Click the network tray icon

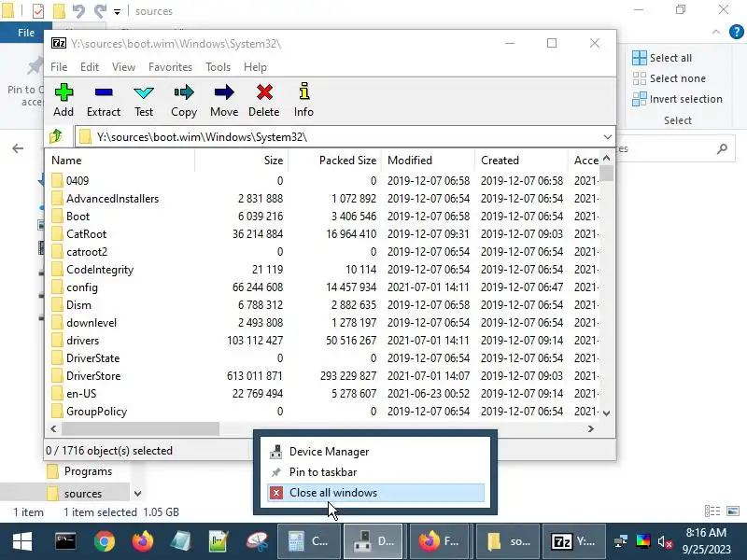(621, 541)
